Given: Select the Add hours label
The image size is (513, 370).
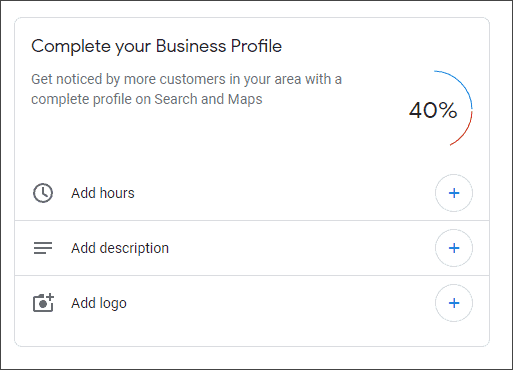Looking at the screenshot, I should point(103,193).
